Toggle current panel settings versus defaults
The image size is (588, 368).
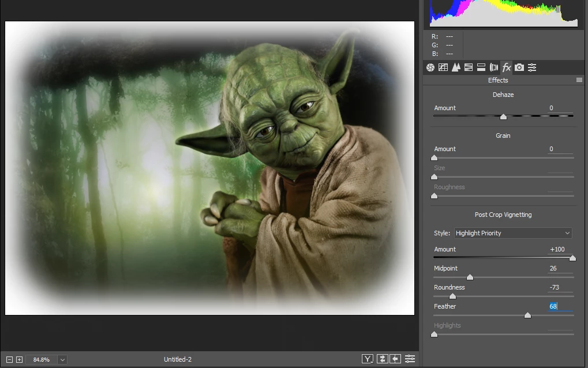(x=410, y=359)
